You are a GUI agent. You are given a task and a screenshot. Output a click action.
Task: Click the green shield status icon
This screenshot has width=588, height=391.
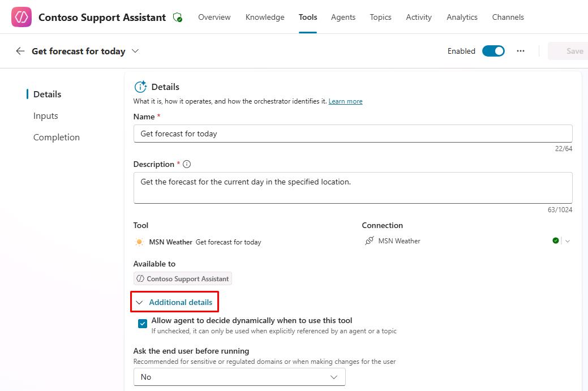click(x=178, y=18)
